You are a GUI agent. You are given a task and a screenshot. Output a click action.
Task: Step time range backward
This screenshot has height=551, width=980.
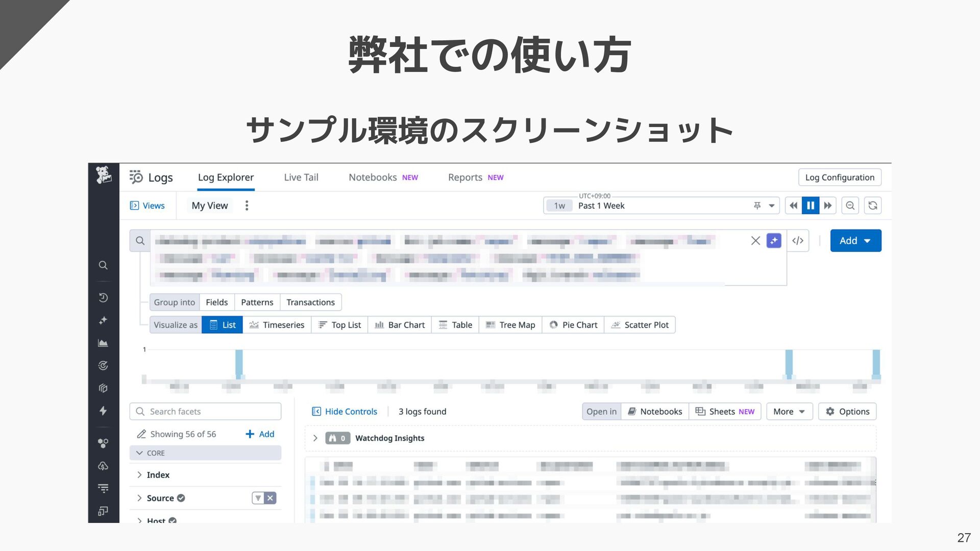point(793,206)
